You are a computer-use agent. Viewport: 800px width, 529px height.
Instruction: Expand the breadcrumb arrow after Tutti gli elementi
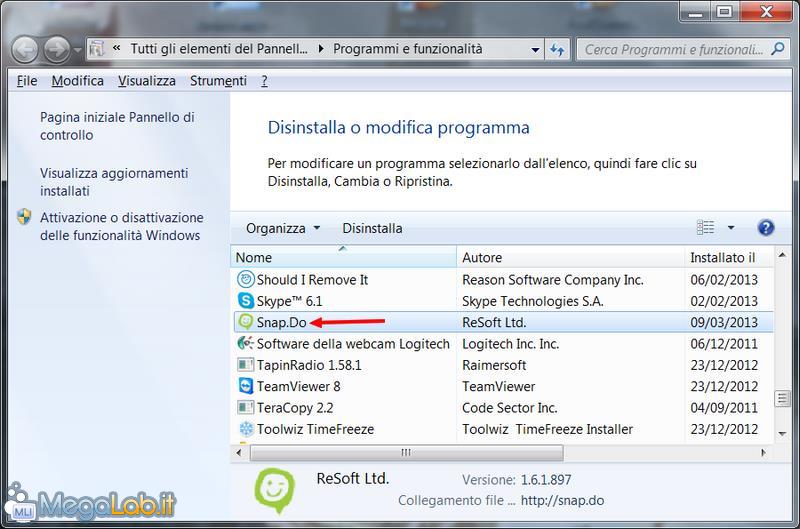click(x=321, y=49)
